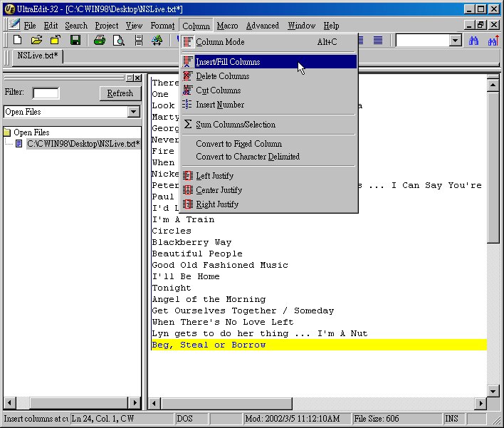Screen dimensions: 504x428
Task: Open the Advanced menu
Action: (263, 26)
